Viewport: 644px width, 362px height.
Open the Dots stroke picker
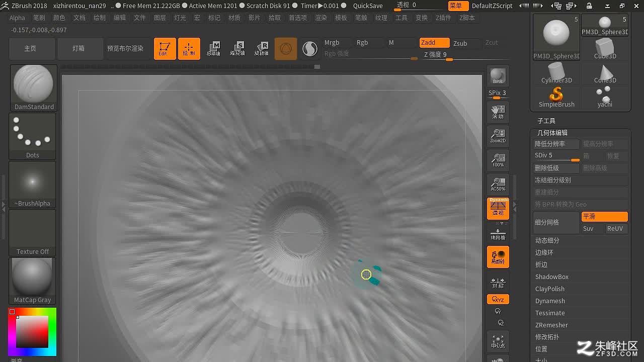tap(33, 136)
